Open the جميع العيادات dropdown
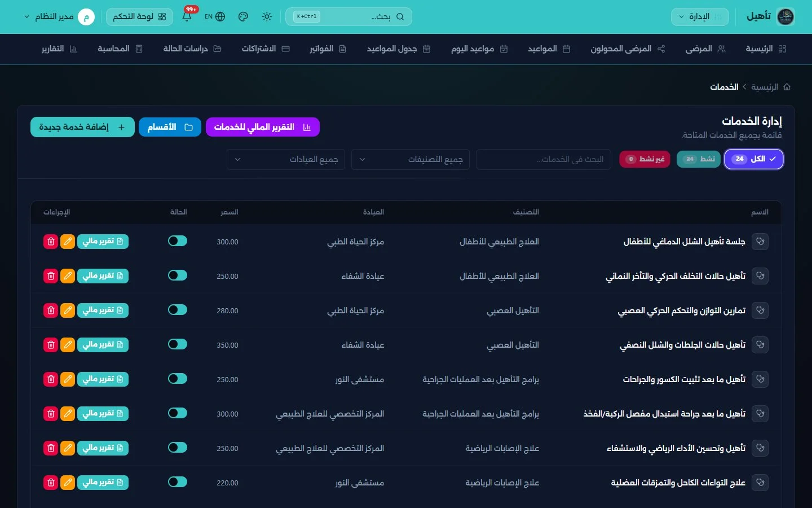Image resolution: width=812 pixels, height=508 pixels. point(286,160)
